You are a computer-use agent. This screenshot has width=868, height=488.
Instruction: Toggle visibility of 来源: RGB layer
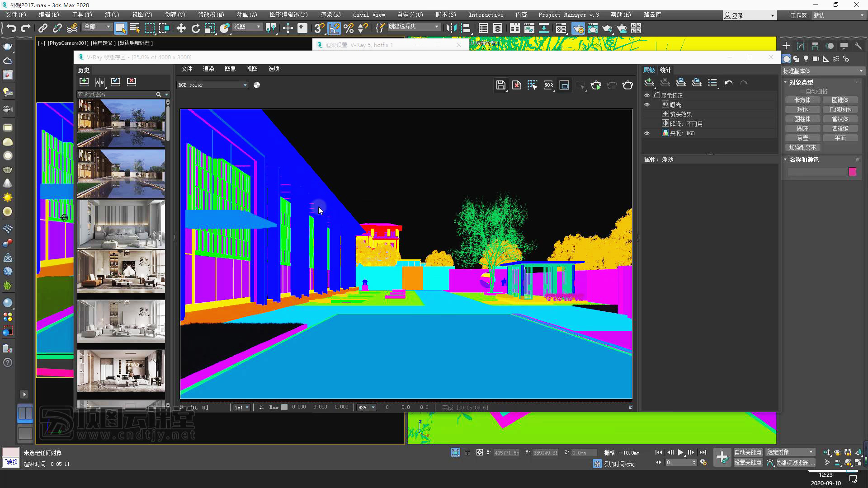(647, 133)
